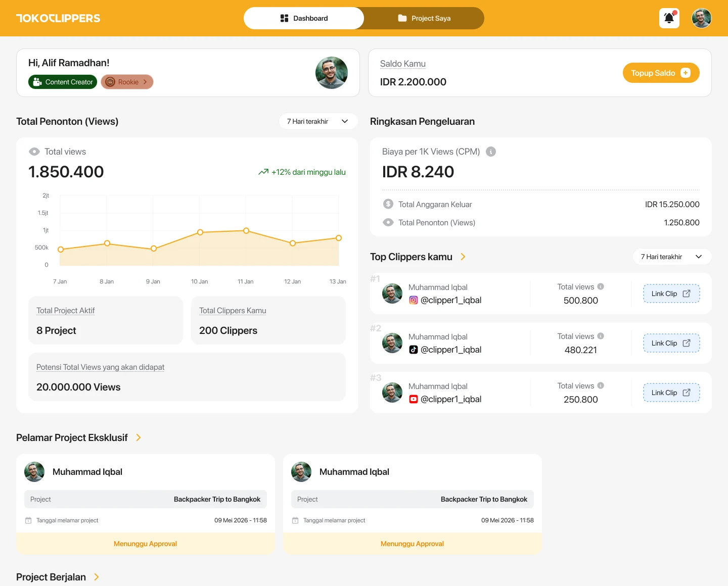728x586 pixels.
Task: Expand Project Berjalan with the arrow
Action: pyautogui.click(x=97, y=577)
